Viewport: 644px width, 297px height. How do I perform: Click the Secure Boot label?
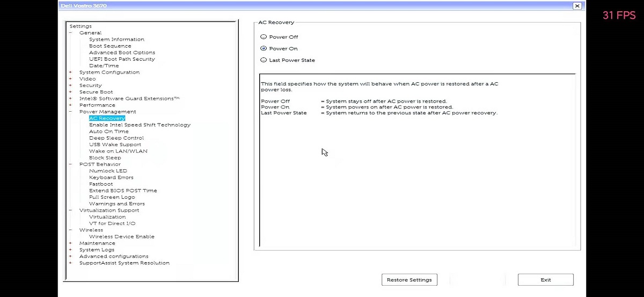96,92
